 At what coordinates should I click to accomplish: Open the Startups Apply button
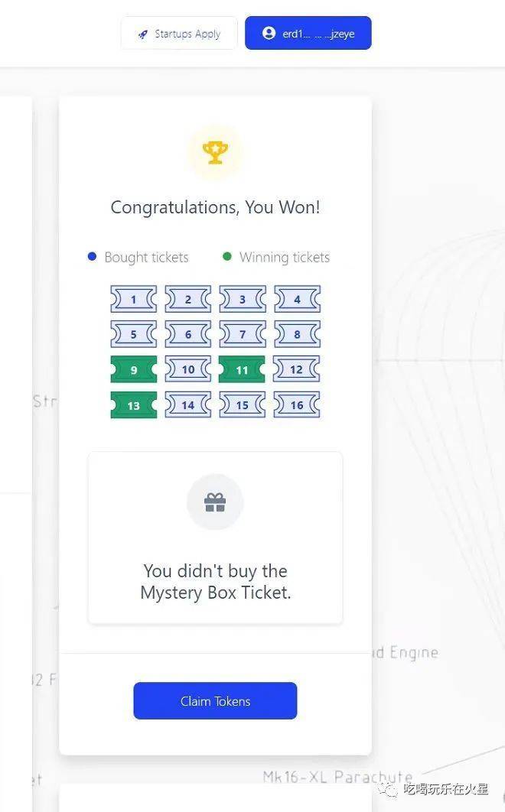(179, 34)
